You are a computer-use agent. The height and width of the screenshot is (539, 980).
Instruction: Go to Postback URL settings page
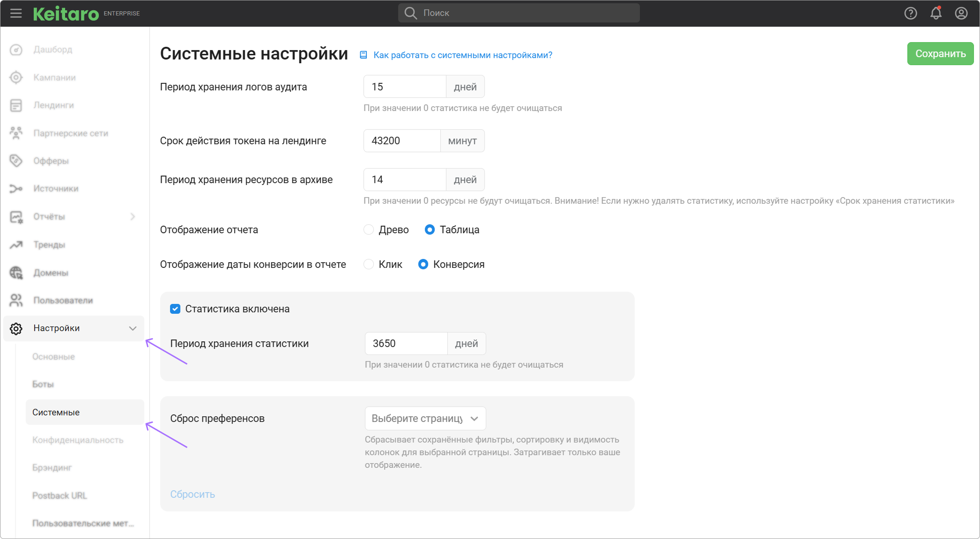point(59,495)
